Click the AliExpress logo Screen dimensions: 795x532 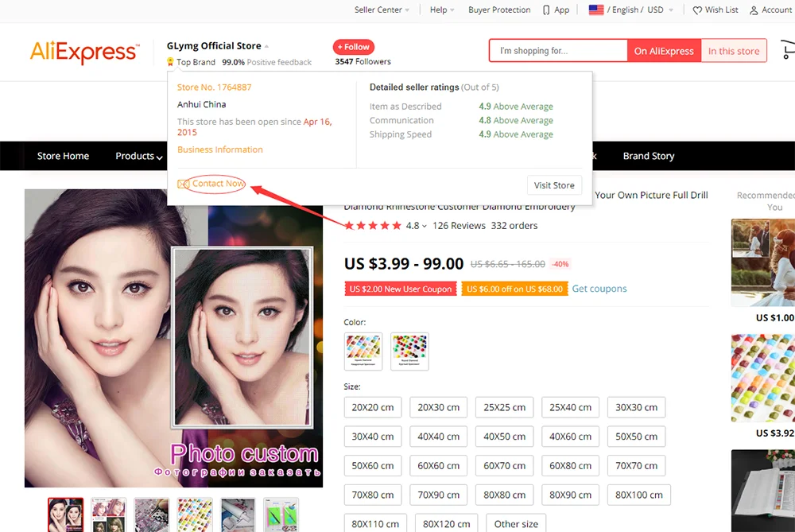coord(84,52)
